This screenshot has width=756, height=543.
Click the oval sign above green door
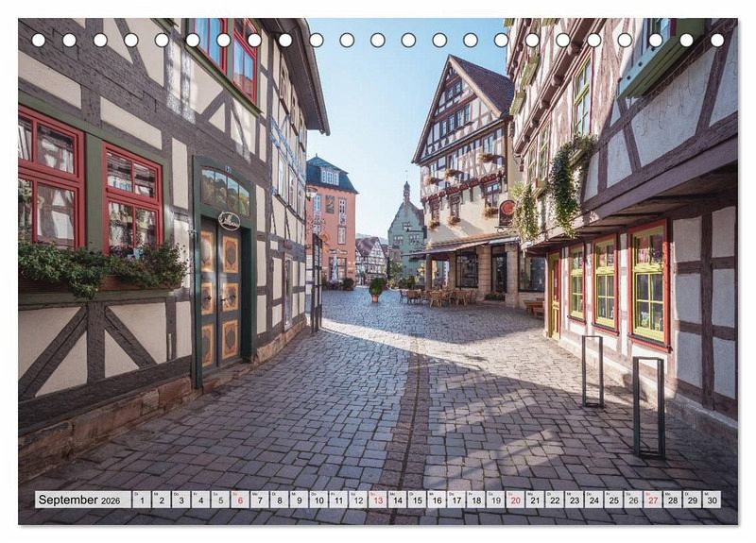[229, 220]
